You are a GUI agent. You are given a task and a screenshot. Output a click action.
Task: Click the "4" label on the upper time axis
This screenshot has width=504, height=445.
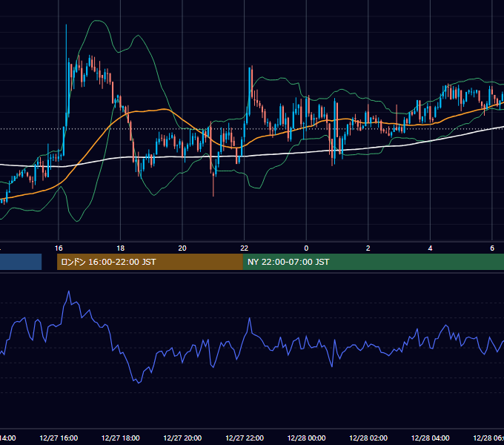click(x=430, y=248)
